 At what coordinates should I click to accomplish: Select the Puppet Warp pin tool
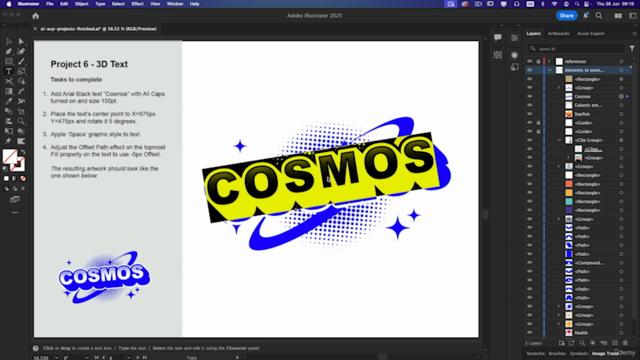pyautogui.click(x=9, y=141)
